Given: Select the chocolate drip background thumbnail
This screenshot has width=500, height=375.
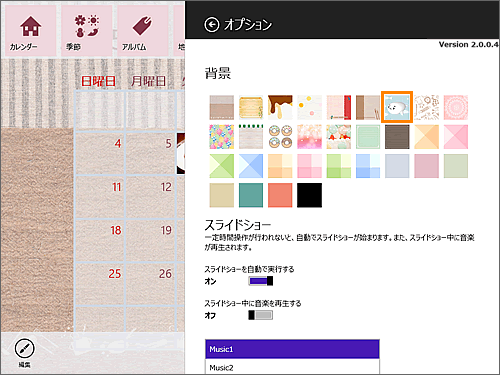Looking at the screenshot, I should tap(280, 107).
